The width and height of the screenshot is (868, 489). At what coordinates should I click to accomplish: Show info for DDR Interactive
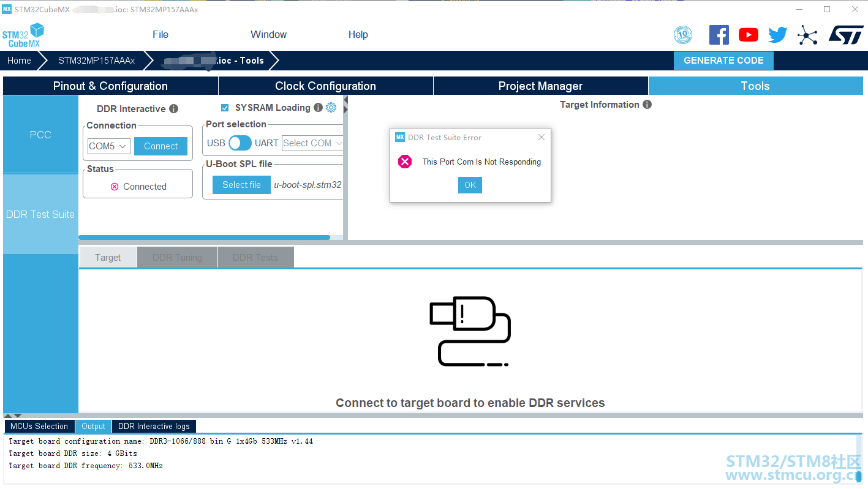tap(174, 109)
